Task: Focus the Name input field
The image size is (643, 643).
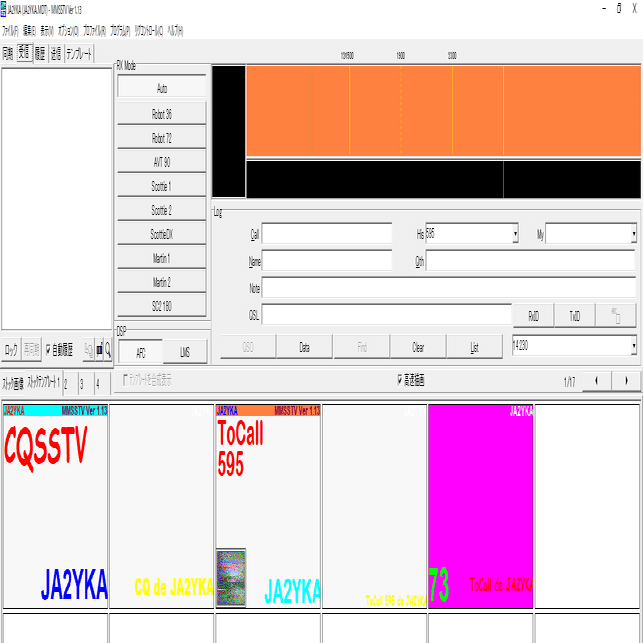Action: coord(327,261)
